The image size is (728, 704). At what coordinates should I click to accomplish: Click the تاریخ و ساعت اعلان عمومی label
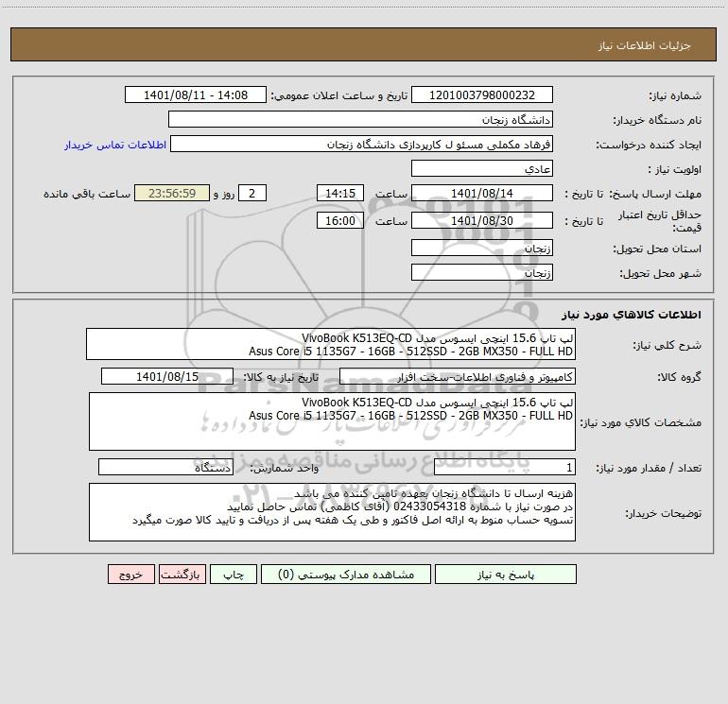click(x=338, y=95)
